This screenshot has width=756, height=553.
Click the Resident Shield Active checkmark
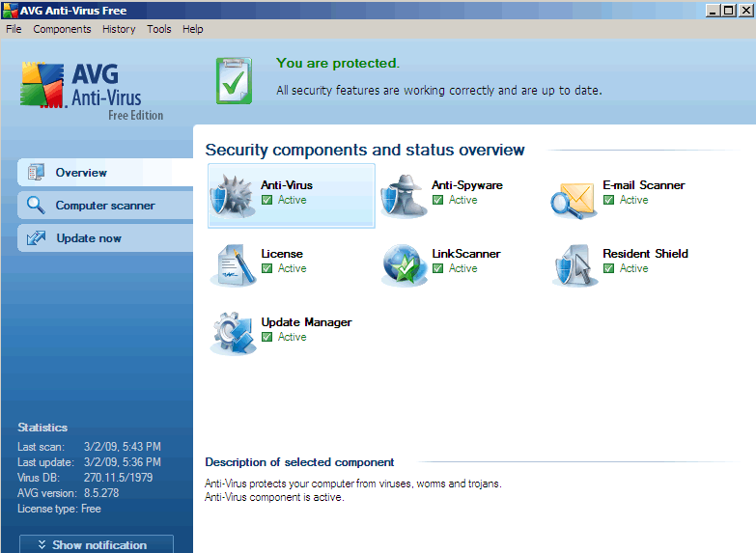coord(608,268)
